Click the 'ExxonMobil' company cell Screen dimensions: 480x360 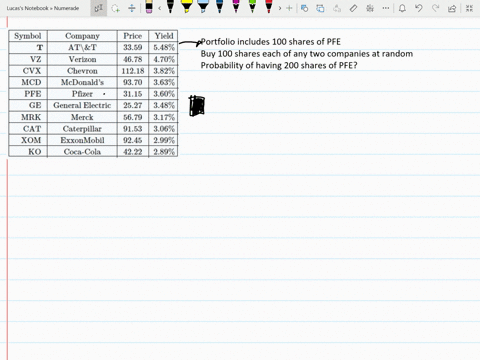click(x=82, y=140)
